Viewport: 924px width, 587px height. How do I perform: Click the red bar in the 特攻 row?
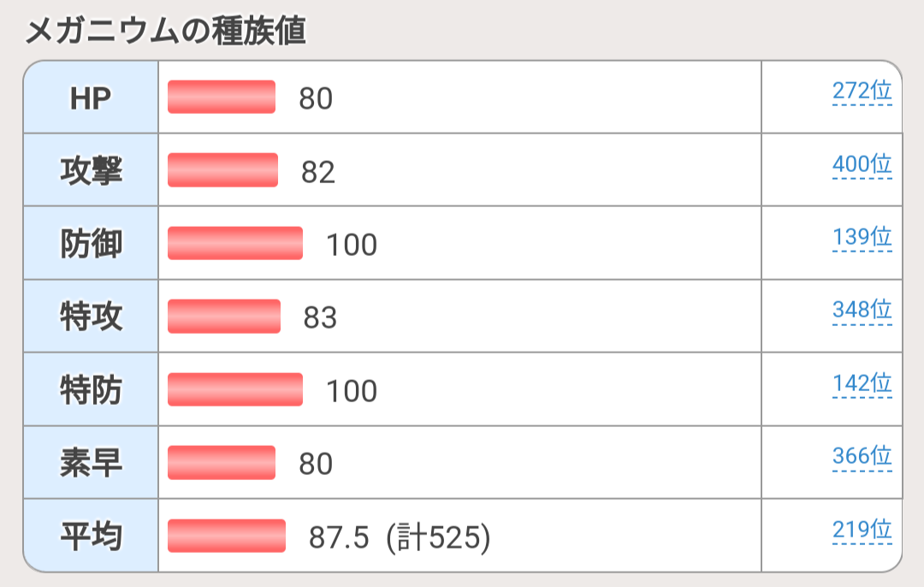pyautogui.click(x=224, y=317)
